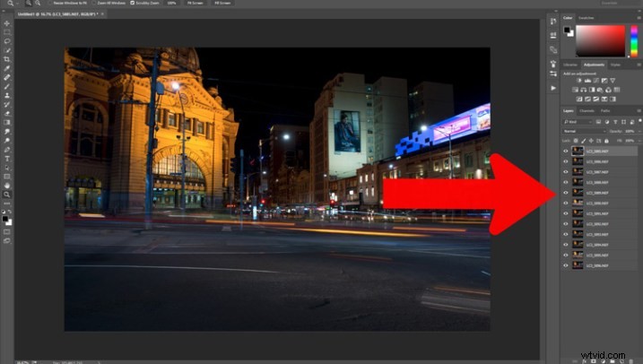Screen dimensions: 643x364
Task: Add a Levels adjustment
Action: click(x=587, y=81)
